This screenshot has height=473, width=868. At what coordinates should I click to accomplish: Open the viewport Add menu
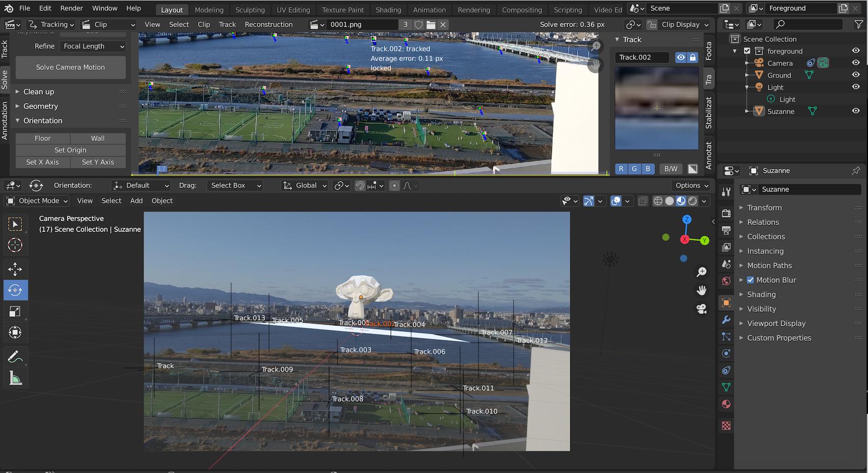136,201
